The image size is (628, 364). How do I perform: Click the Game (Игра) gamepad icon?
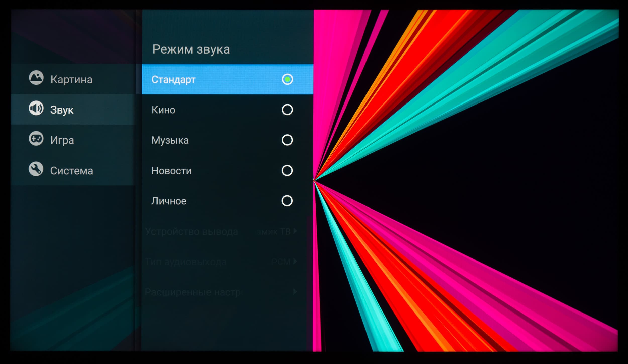coord(36,138)
